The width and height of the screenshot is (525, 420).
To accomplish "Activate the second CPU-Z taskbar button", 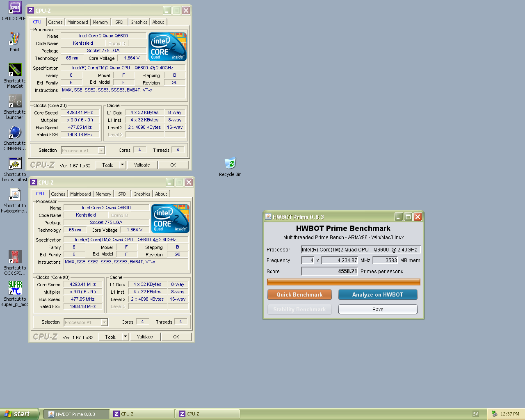I will pos(207,414).
